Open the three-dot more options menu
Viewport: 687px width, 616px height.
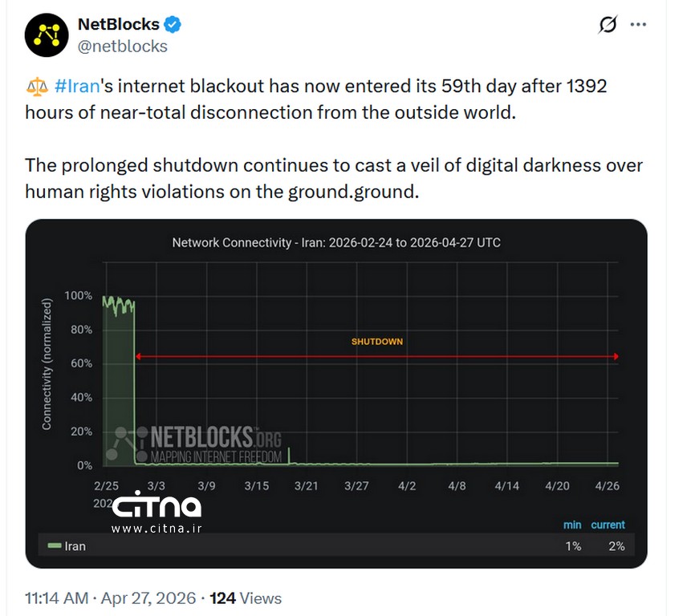click(x=638, y=25)
